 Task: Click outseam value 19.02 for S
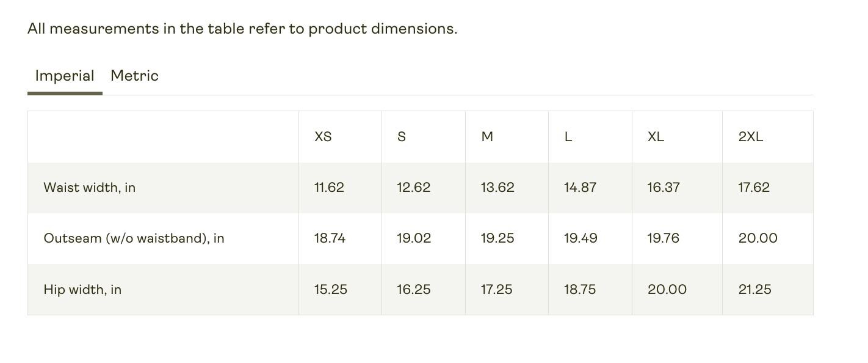[414, 238]
